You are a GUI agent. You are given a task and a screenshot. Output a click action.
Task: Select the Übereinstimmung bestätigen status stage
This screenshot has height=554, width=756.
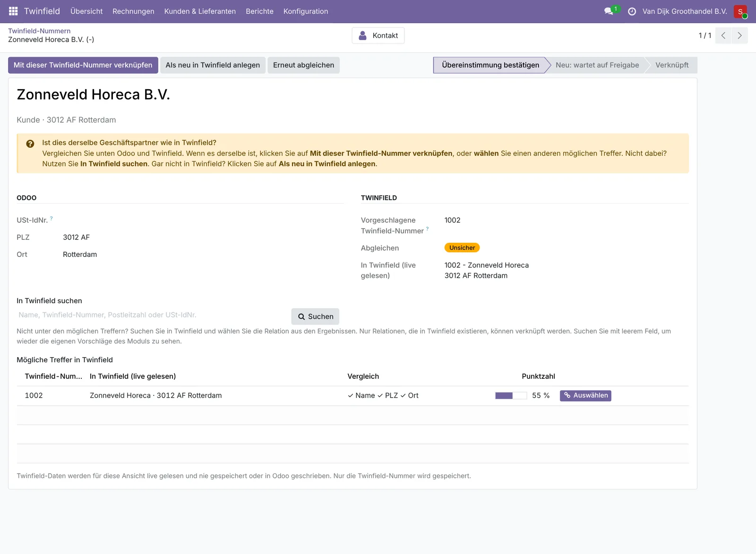(x=490, y=65)
